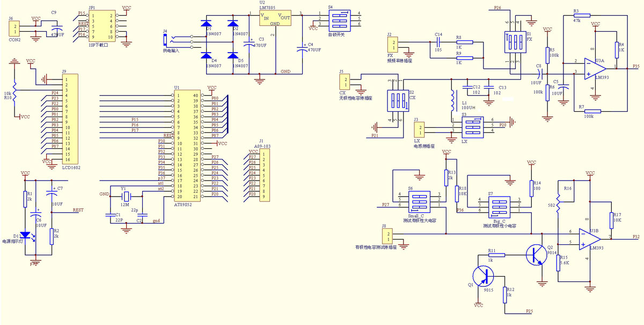Image resolution: width=644 pixels, height=325 pixels.
Task: Click the S6 Small_C switch
Action: point(420,201)
